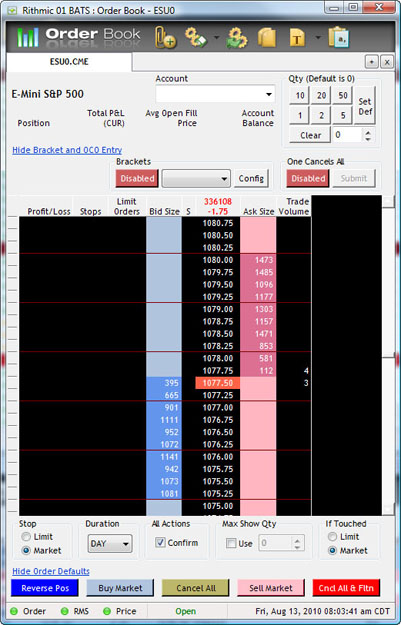Image resolution: width=401 pixels, height=625 pixels.
Task: Increase quantity with spinner up arrow
Action: [x=368, y=132]
